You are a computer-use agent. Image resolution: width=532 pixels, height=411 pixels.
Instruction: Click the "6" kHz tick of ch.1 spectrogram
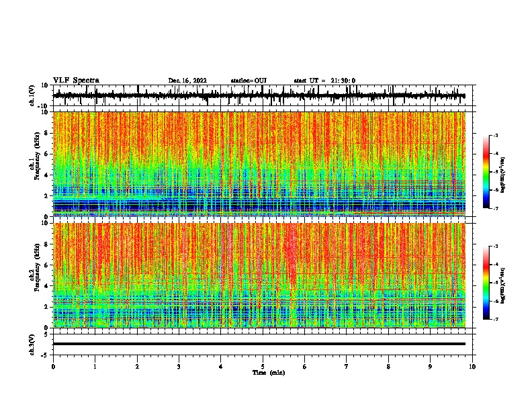[x=47, y=154]
